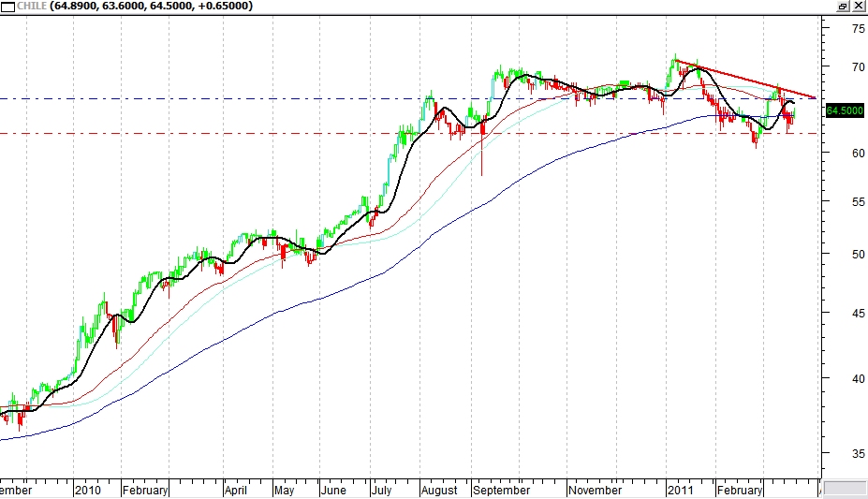868x499 pixels.
Task: Click the 60 price axis label
Action: coord(858,154)
